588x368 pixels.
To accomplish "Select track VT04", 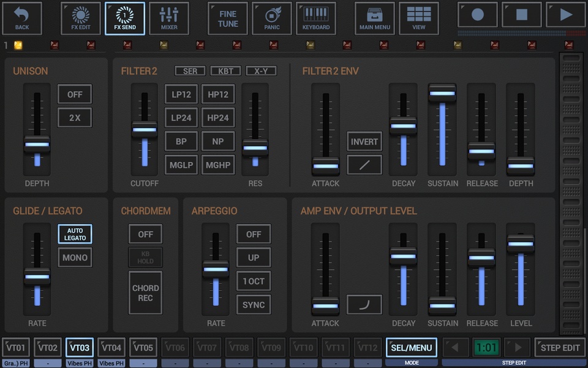I will (x=111, y=348).
